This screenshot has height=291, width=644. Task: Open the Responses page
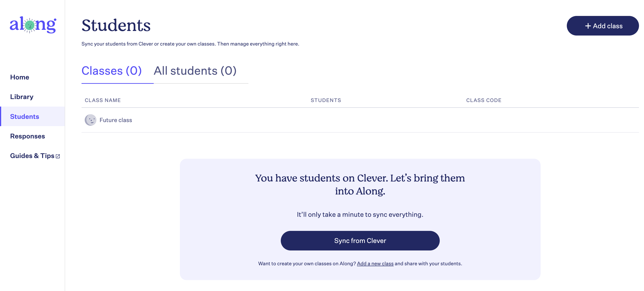(x=28, y=136)
